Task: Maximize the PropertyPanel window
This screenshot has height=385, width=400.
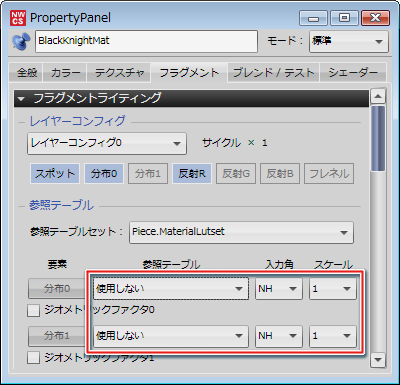Action: [x=344, y=18]
